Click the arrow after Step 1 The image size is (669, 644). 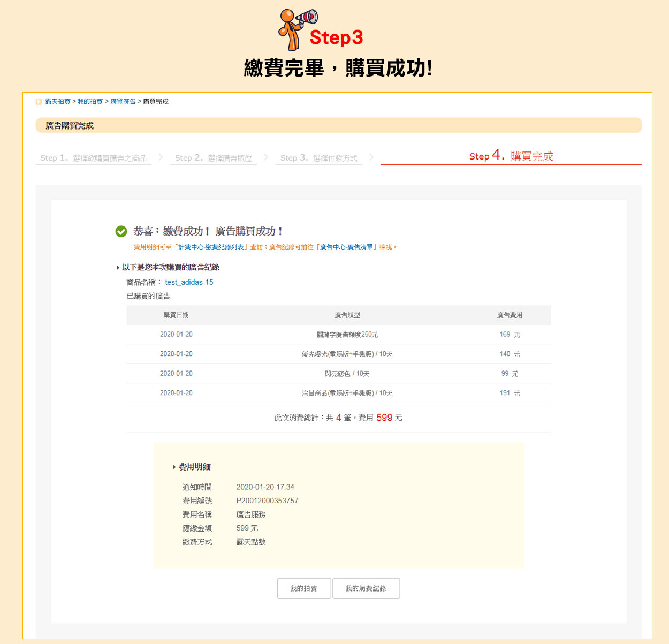[161, 157]
